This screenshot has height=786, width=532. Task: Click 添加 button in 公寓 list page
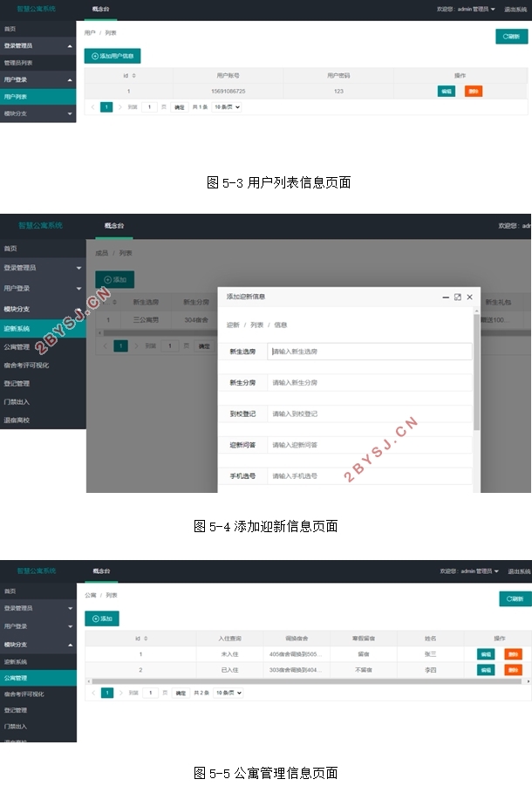[x=102, y=619]
